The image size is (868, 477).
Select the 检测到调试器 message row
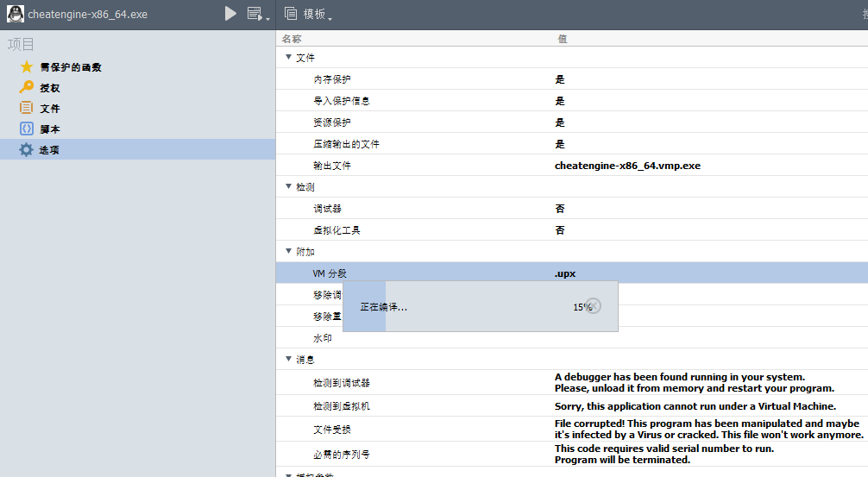point(572,382)
